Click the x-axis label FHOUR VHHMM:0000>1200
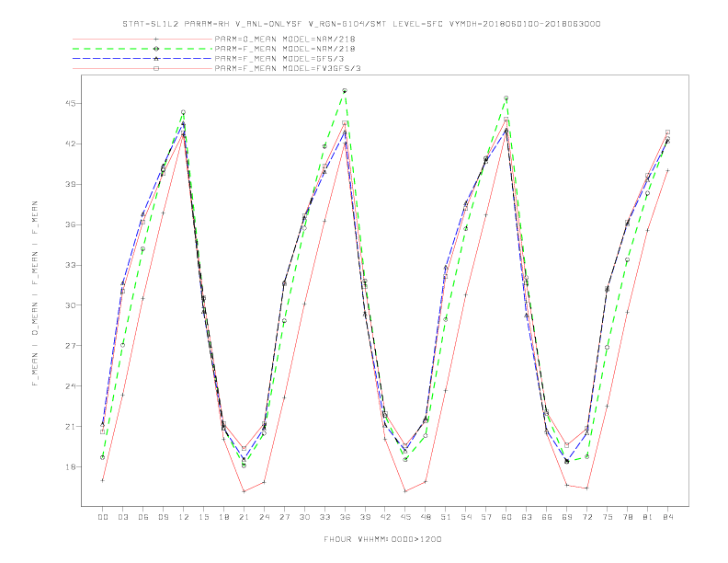This screenshot has height=563, width=728. point(382,539)
